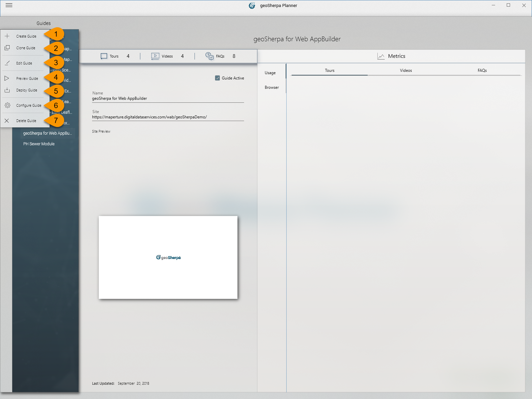Click the Deploy Guide download icon
Viewport: 532px width, 399px height.
click(x=7, y=90)
